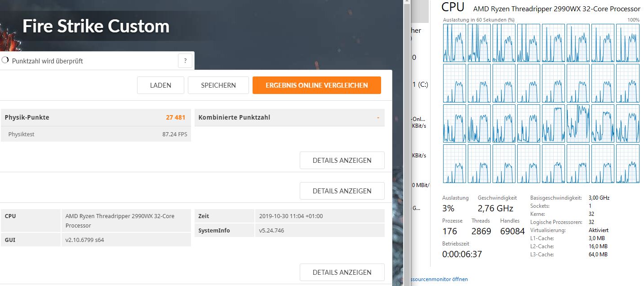644x286 pixels.
Task: Click the last core graph in bottom row
Action: (628, 164)
